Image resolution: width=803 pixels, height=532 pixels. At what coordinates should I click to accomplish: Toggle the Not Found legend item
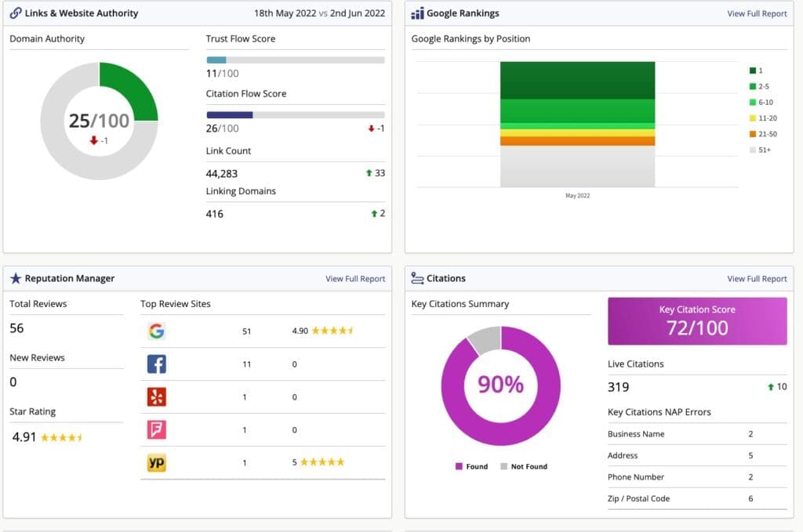pos(524,466)
